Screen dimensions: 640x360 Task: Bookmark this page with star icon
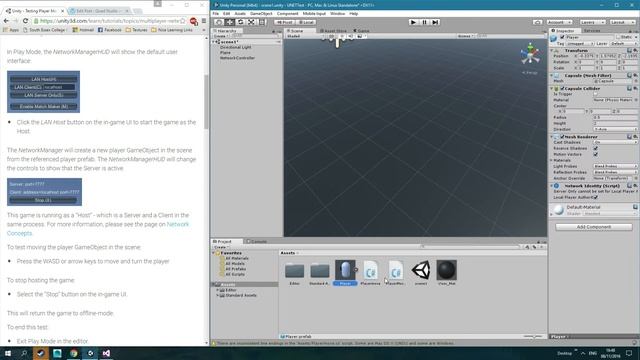[x=182, y=20]
